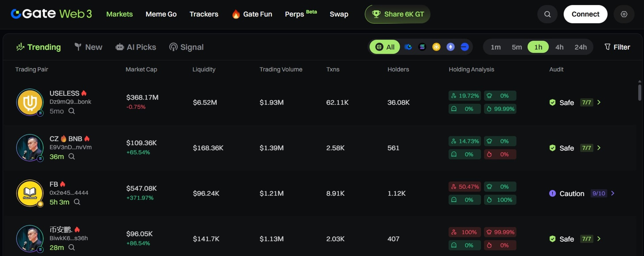Select the 1m timeframe toggle
Image resolution: width=644 pixels, height=256 pixels.
tap(496, 47)
